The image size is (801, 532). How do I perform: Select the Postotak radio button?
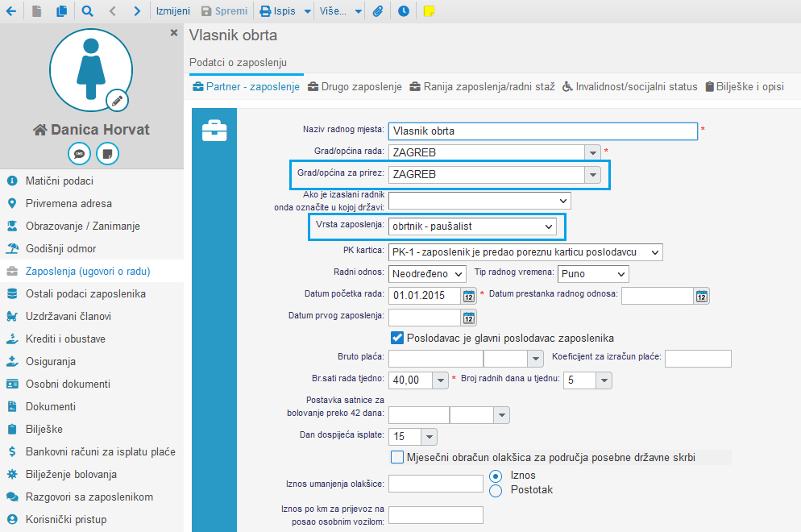point(496,490)
